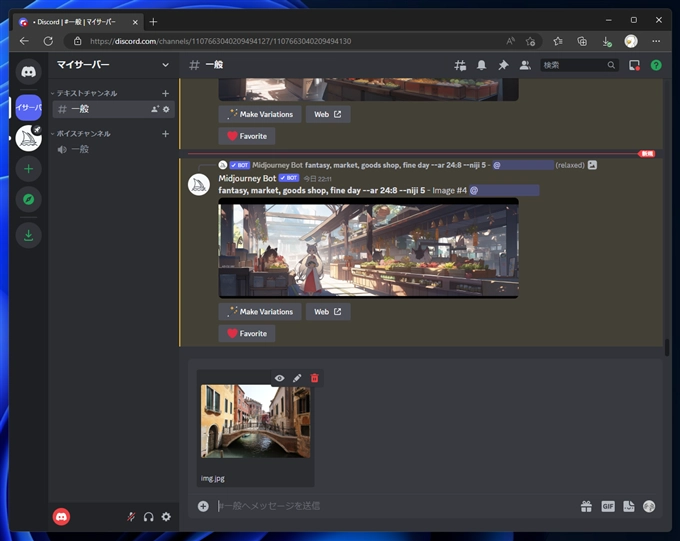Click the red user avatar in user panel

click(x=61, y=517)
